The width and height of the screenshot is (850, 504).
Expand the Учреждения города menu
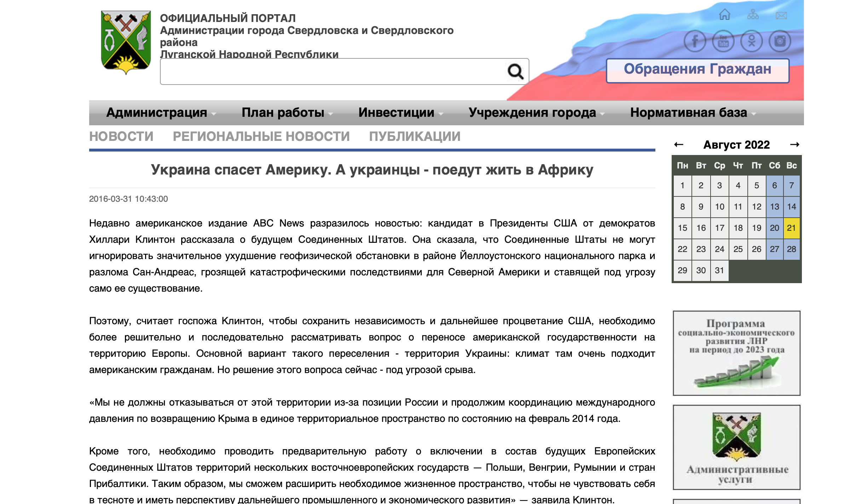[536, 113]
